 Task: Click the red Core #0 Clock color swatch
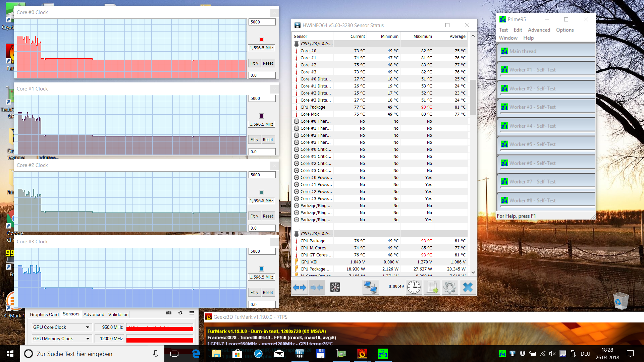tap(262, 40)
